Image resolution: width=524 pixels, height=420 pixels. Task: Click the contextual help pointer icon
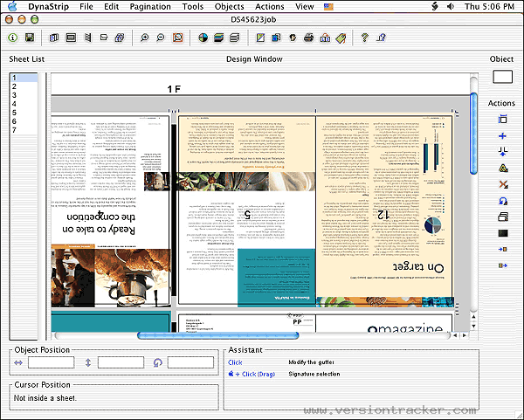click(x=382, y=38)
